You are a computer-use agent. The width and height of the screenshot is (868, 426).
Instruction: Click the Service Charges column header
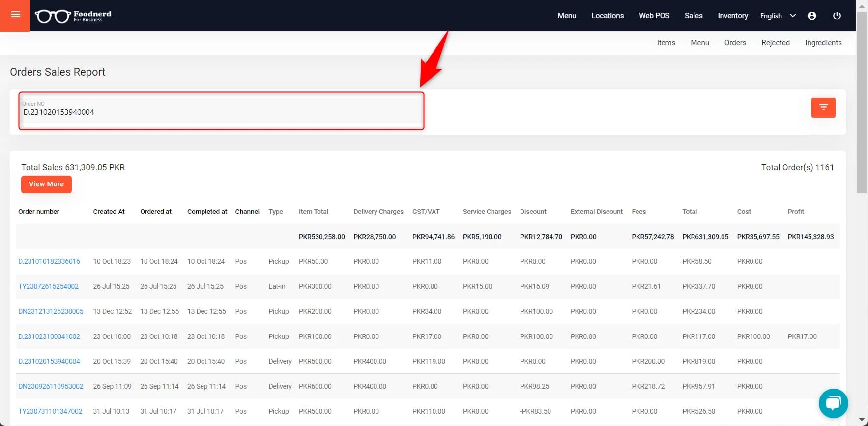487,212
